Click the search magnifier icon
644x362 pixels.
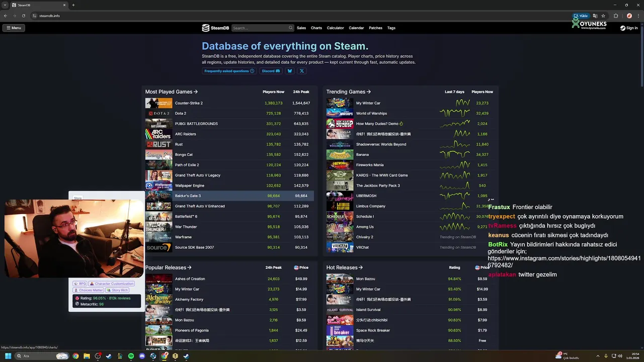coord(290,28)
